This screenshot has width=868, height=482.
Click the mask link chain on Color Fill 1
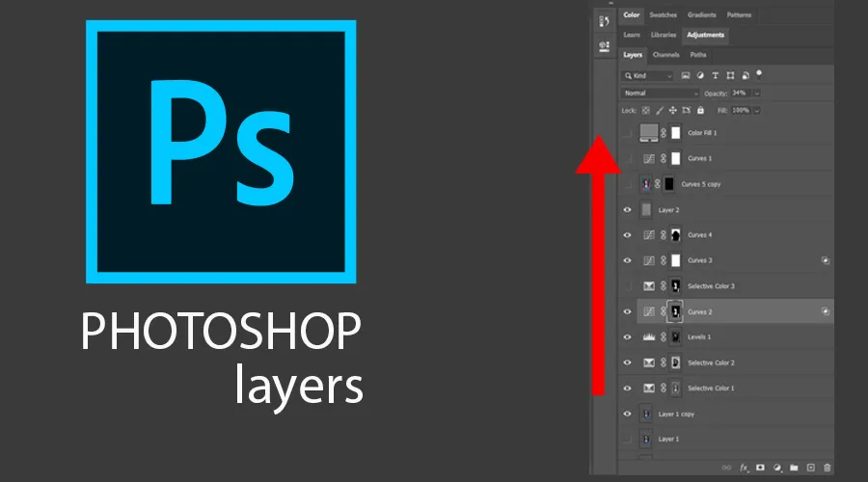coord(664,133)
